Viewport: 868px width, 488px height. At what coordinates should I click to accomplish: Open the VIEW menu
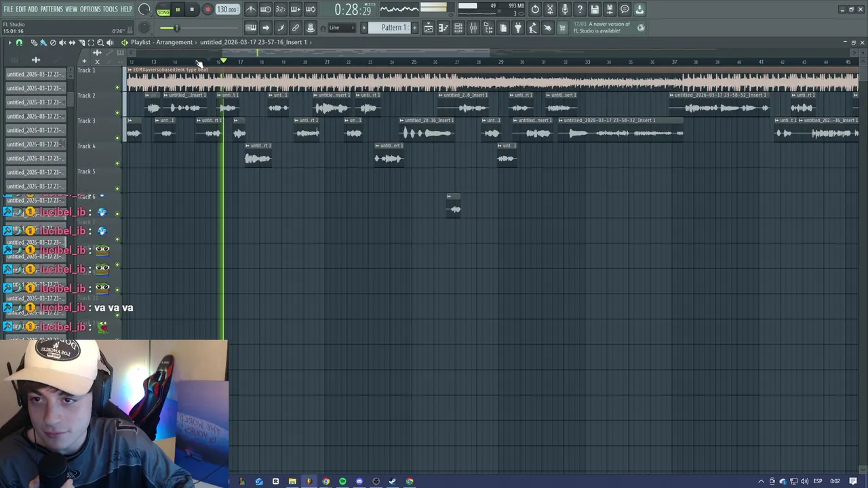[x=71, y=9]
